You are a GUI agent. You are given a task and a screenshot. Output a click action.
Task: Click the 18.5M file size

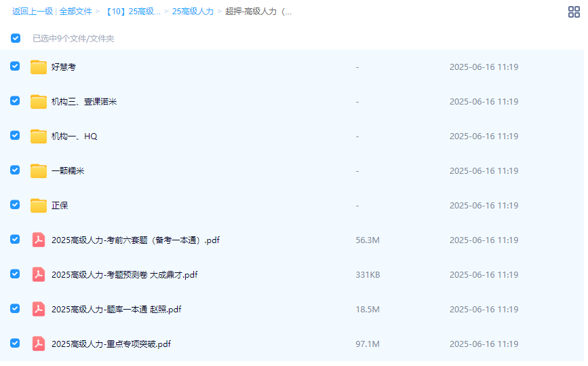(x=368, y=310)
